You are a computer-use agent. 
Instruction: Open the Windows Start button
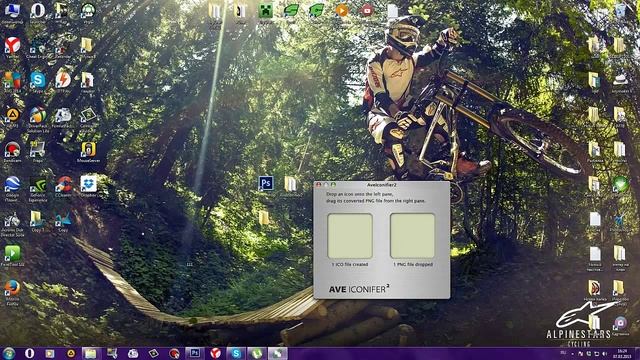pyautogui.click(x=9, y=353)
